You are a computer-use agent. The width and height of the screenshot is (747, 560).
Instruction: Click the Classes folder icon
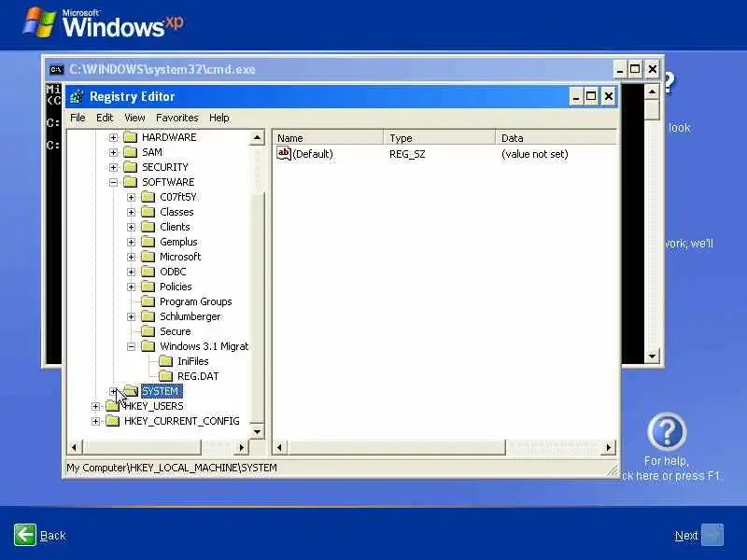click(x=148, y=212)
